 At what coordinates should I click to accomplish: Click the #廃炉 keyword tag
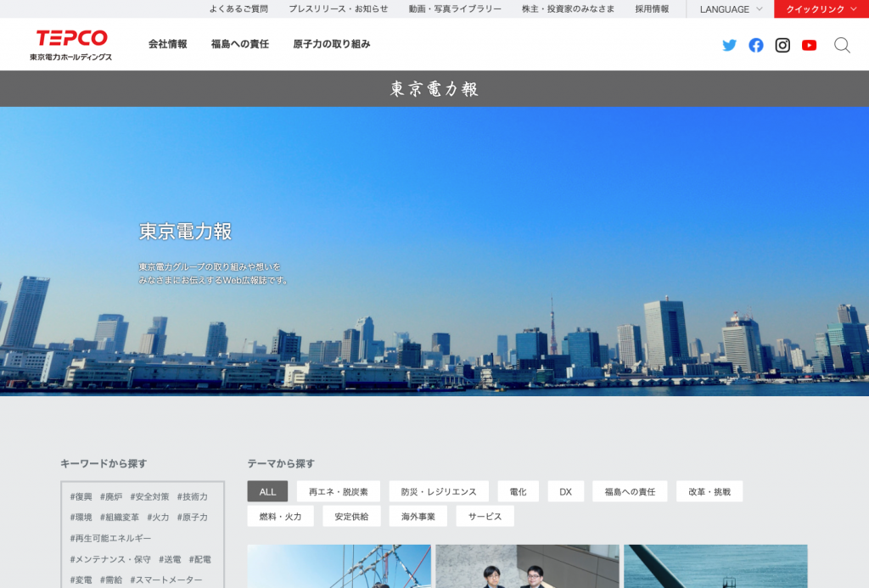[111, 496]
